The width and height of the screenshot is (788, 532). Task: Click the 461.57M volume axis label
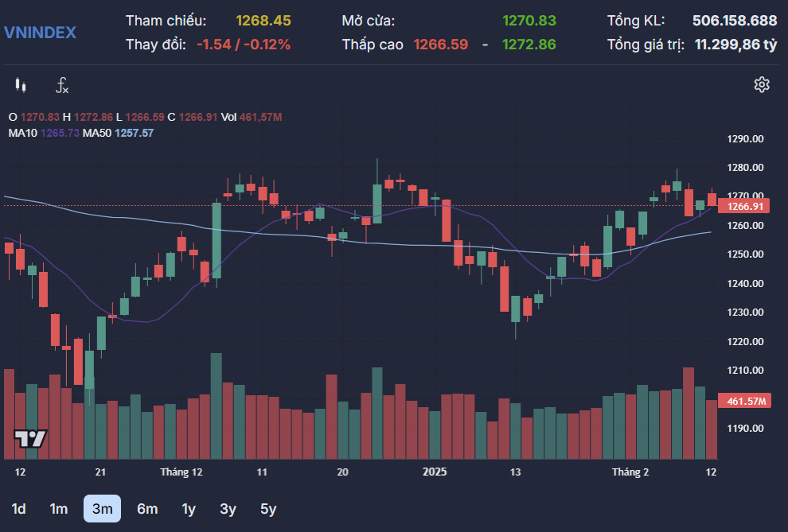coord(746,401)
